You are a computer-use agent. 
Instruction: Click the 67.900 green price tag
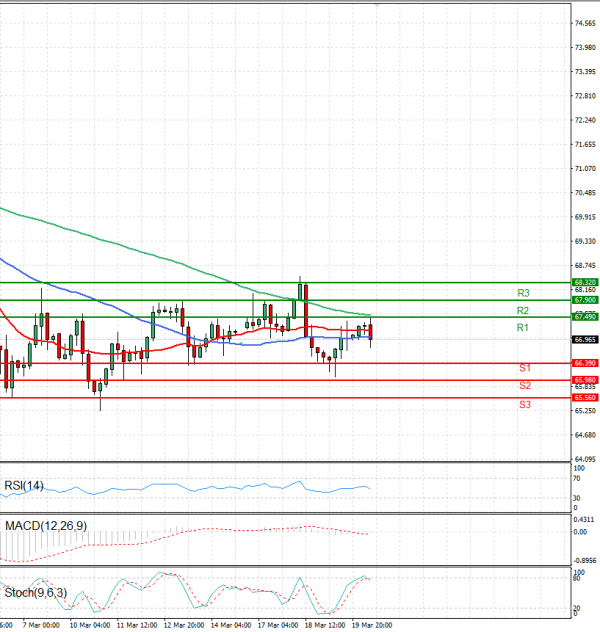585,300
